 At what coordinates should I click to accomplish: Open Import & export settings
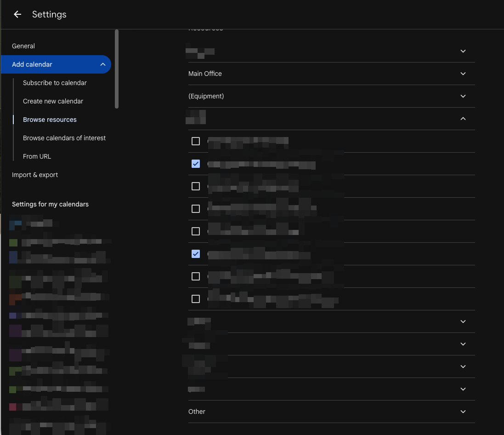click(35, 175)
